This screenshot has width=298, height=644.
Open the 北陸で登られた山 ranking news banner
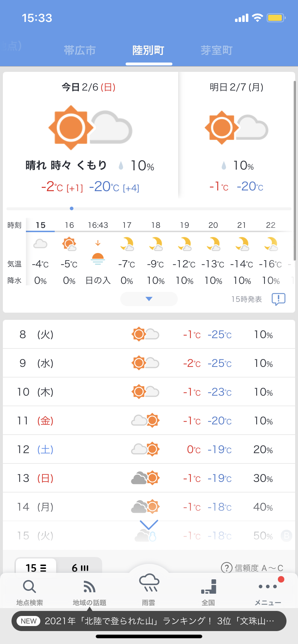click(149, 621)
